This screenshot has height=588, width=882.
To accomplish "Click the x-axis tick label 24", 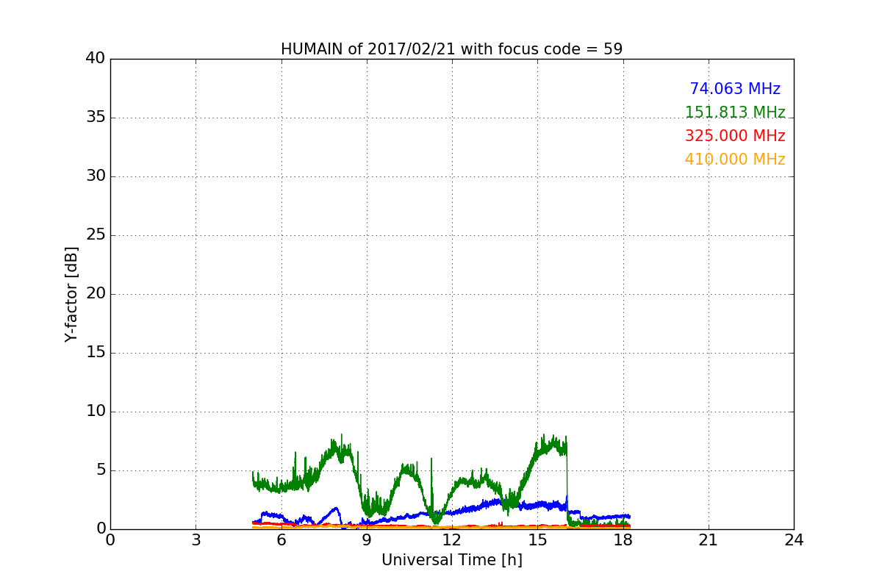I will (x=794, y=539).
